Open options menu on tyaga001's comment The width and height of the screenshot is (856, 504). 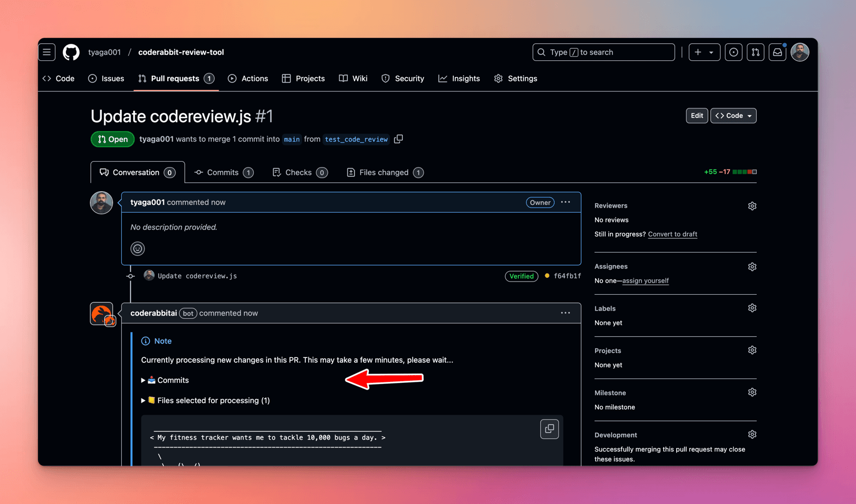[566, 202]
